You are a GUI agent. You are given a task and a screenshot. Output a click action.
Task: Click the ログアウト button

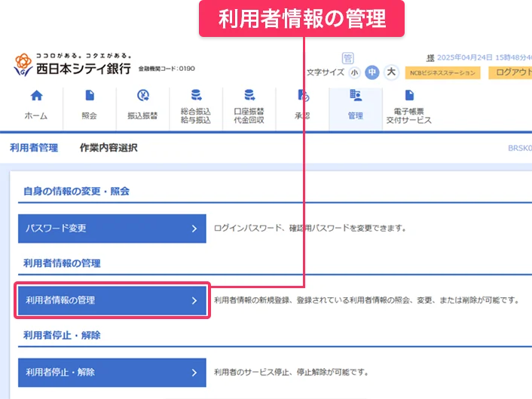(510, 72)
